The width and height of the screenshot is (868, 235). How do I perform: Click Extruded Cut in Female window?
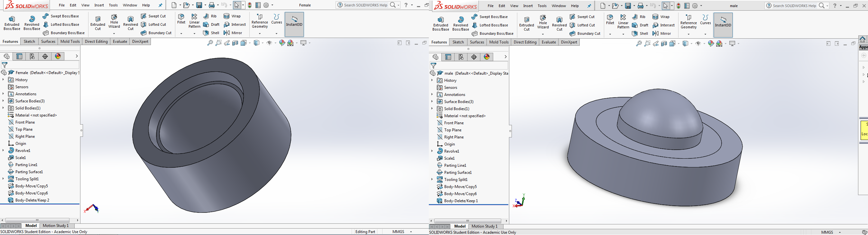click(98, 23)
